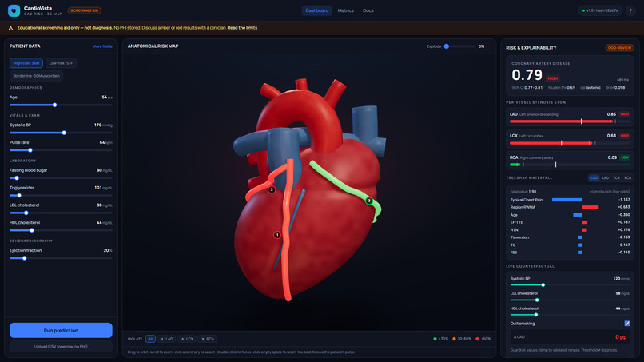
Task: Show CAD in the TreeSHAP waterfall
Action: click(x=594, y=178)
